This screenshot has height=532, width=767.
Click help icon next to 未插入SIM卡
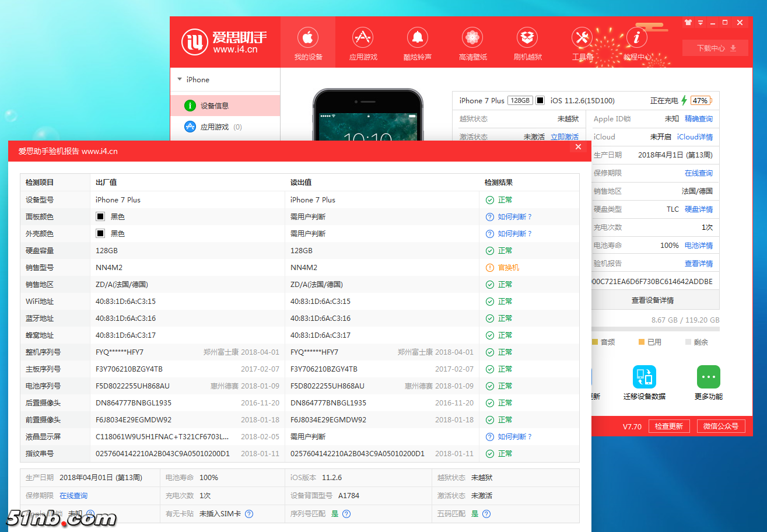point(249,514)
